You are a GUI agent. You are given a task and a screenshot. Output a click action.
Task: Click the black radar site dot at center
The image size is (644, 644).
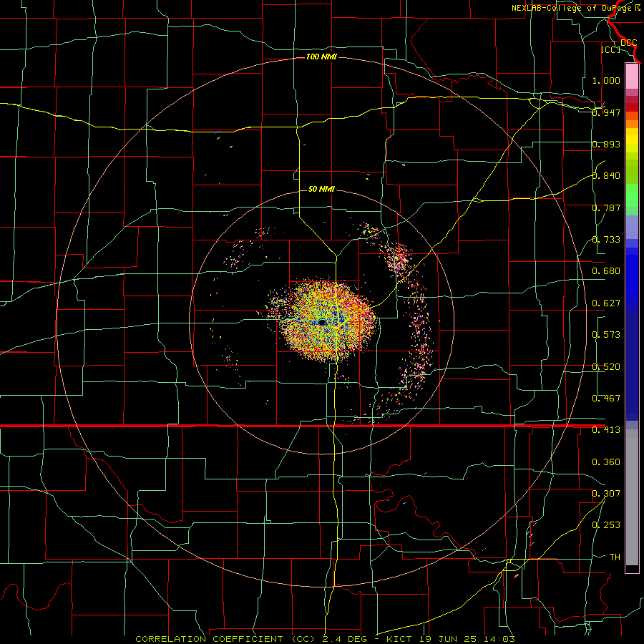(x=322, y=323)
